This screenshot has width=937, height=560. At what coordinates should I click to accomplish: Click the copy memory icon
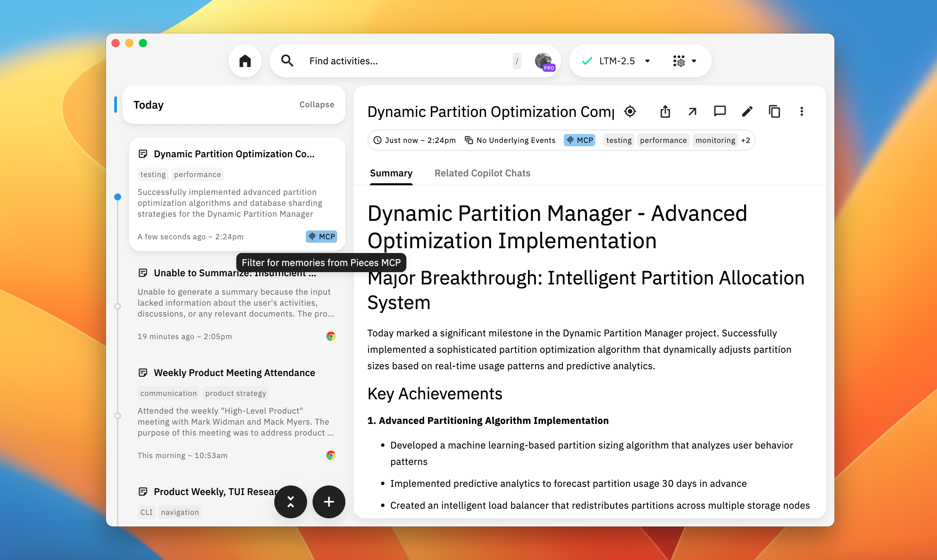tap(774, 112)
